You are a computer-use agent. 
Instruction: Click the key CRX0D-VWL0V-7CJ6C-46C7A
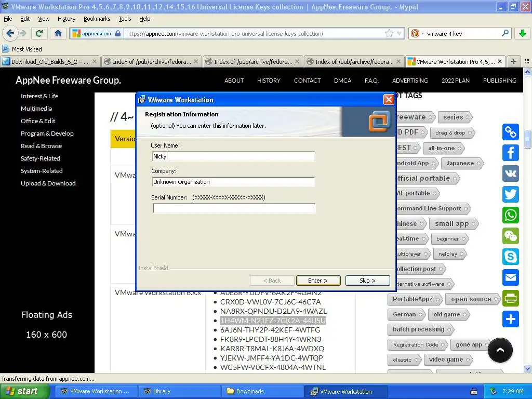pyautogui.click(x=270, y=302)
